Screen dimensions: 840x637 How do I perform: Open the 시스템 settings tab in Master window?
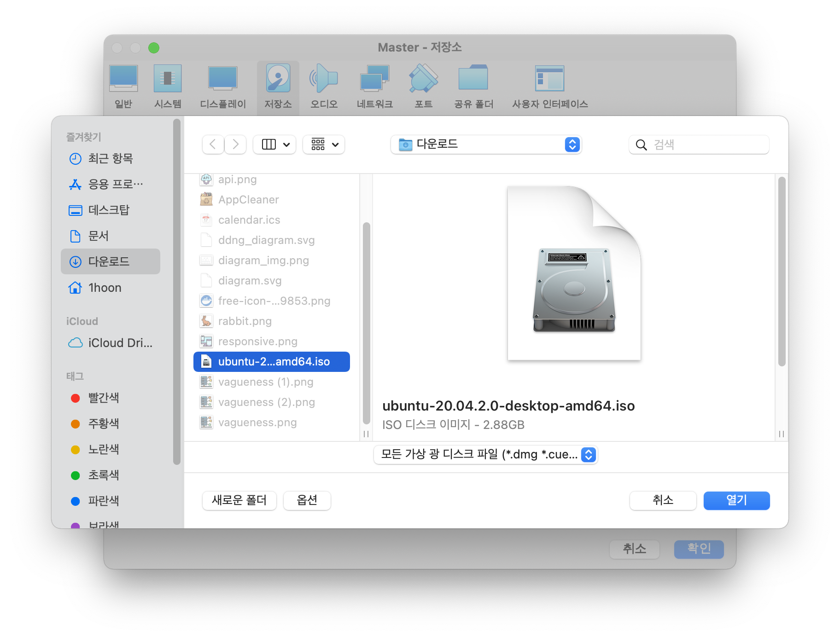pos(168,87)
